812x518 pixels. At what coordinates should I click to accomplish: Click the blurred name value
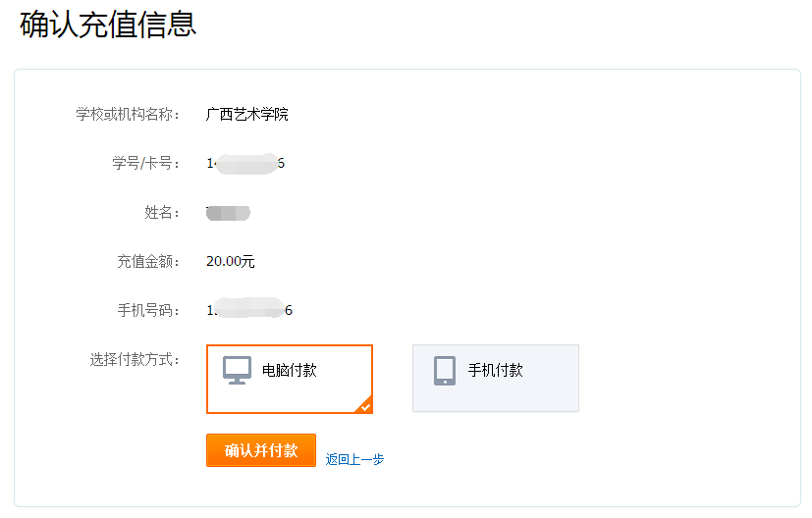(229, 212)
